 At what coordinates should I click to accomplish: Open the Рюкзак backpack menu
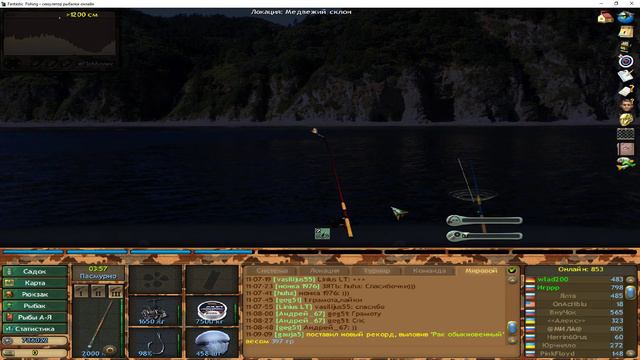[35, 294]
